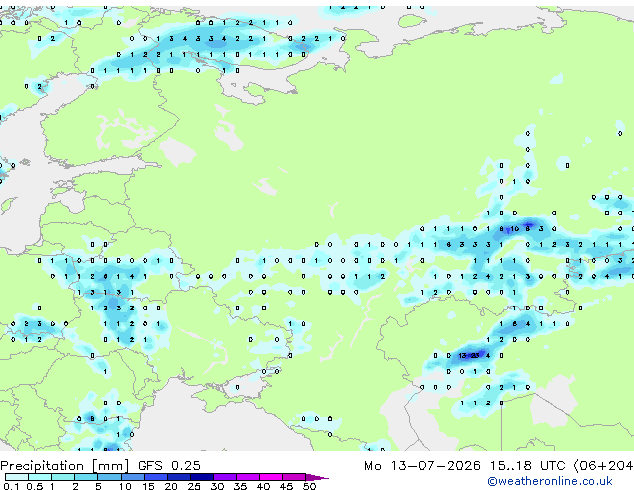Viewport: 634px width, 490px height.
Task: Select the 25–30 mm dark navy swatch
Action: pyautogui.click(x=202, y=477)
